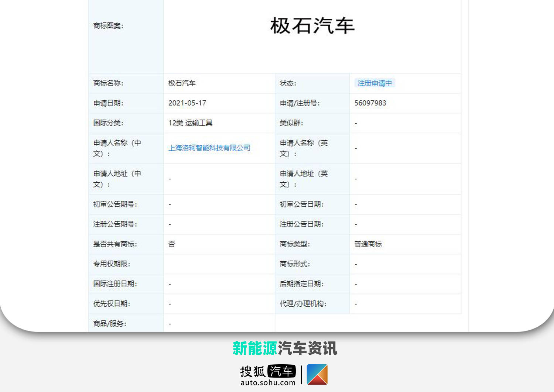Click the 新能源汽车资讯 banner heading
This screenshot has height=392, width=554.
[285, 348]
